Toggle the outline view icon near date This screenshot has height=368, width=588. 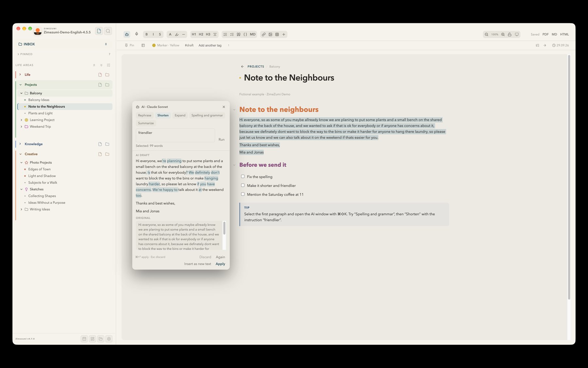coord(537,45)
